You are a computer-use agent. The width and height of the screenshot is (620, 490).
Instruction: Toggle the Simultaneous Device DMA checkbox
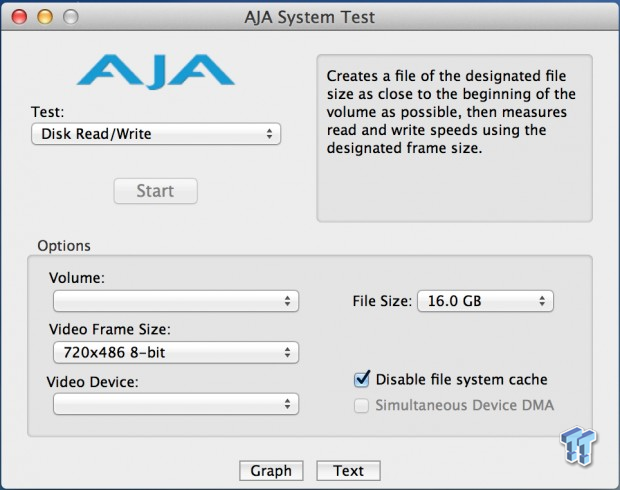tap(361, 405)
